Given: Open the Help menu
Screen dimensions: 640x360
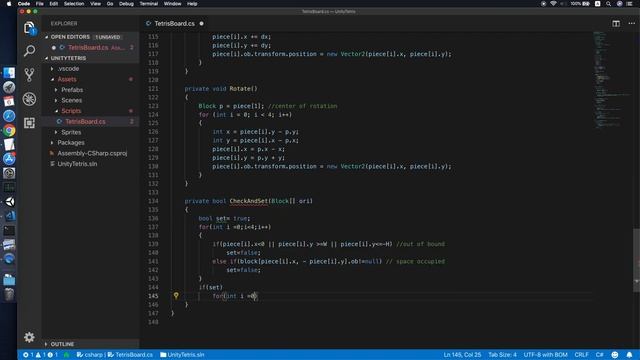Looking at the screenshot, I should 192,4.
